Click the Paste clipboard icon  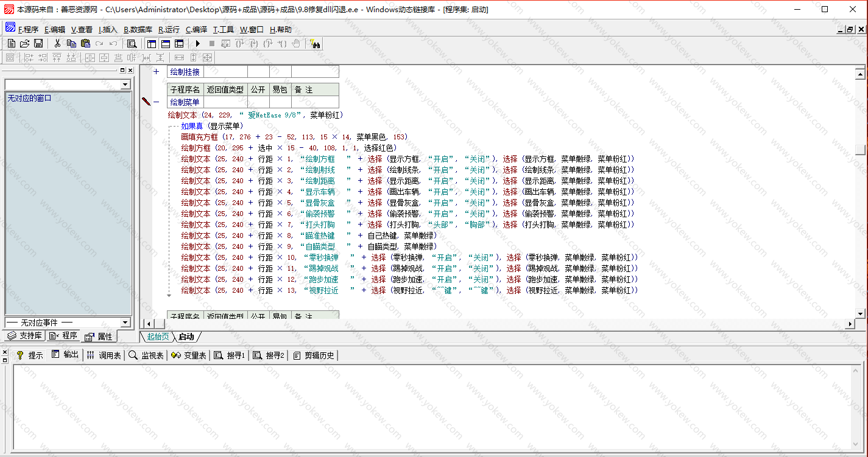pos(85,43)
